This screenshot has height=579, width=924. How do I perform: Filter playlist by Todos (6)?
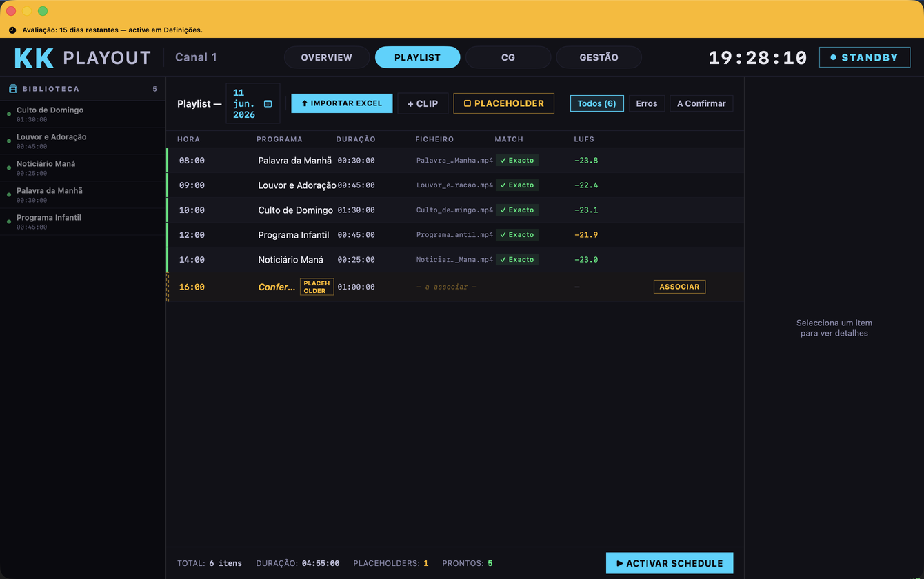pos(597,103)
